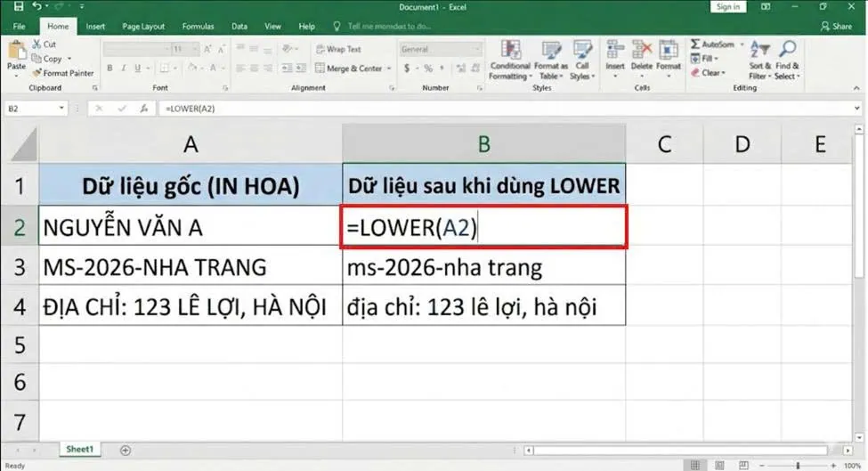This screenshot has height=471, width=868.
Task: Increase decimal places
Action: [x=460, y=68]
